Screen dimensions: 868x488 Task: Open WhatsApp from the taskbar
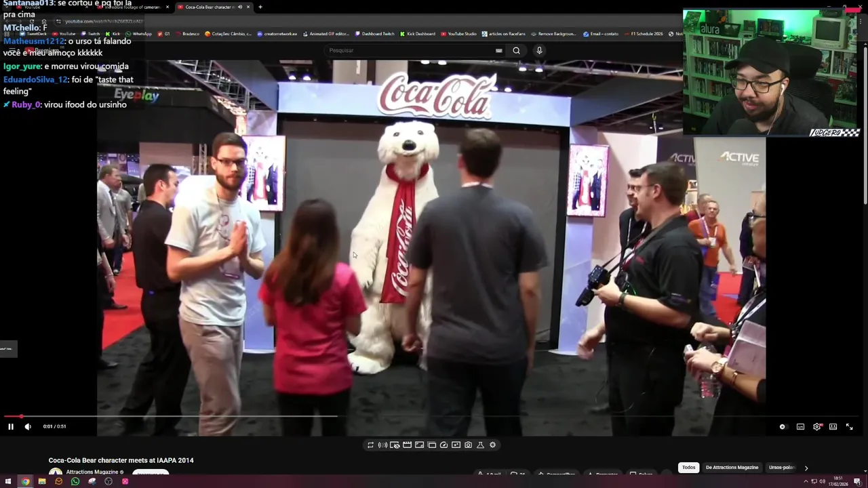tap(75, 481)
